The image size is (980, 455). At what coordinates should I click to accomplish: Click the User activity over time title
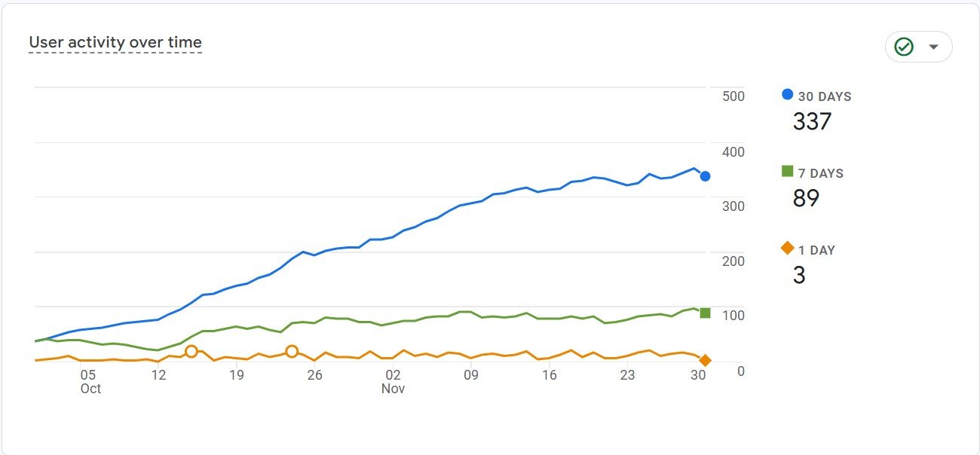114,42
